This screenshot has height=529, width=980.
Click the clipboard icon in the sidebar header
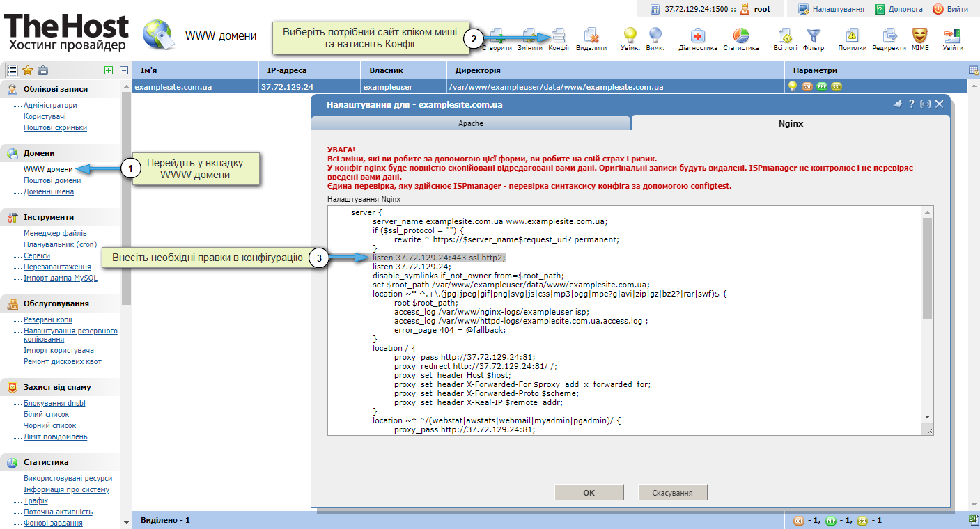pos(43,70)
